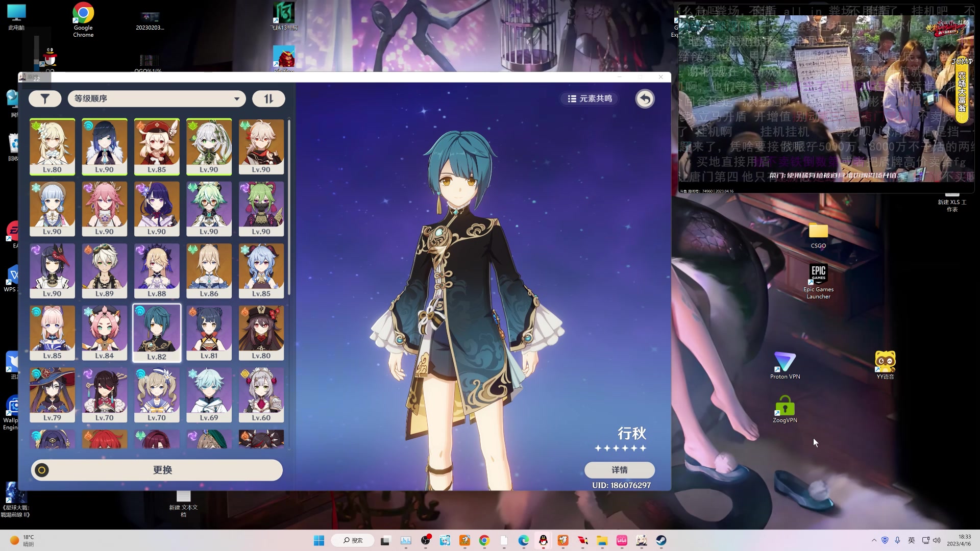Open Task View on taskbar
Viewport: 980px width, 551px height.
coord(385,540)
